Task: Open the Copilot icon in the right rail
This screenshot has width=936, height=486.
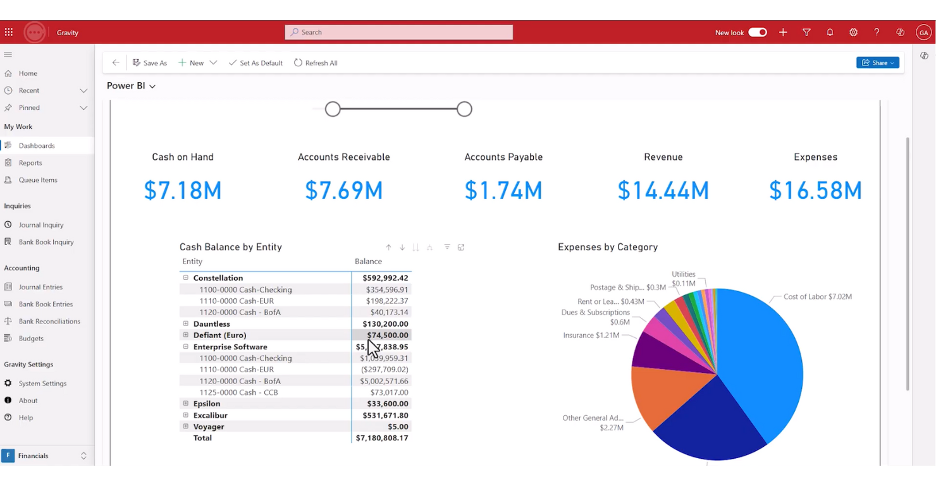Action: coord(924,56)
